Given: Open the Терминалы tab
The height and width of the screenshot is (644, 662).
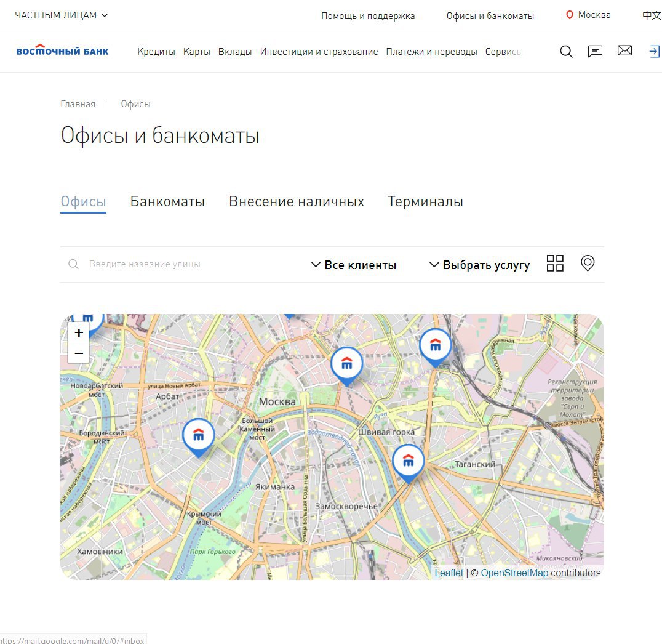Looking at the screenshot, I should pos(426,201).
